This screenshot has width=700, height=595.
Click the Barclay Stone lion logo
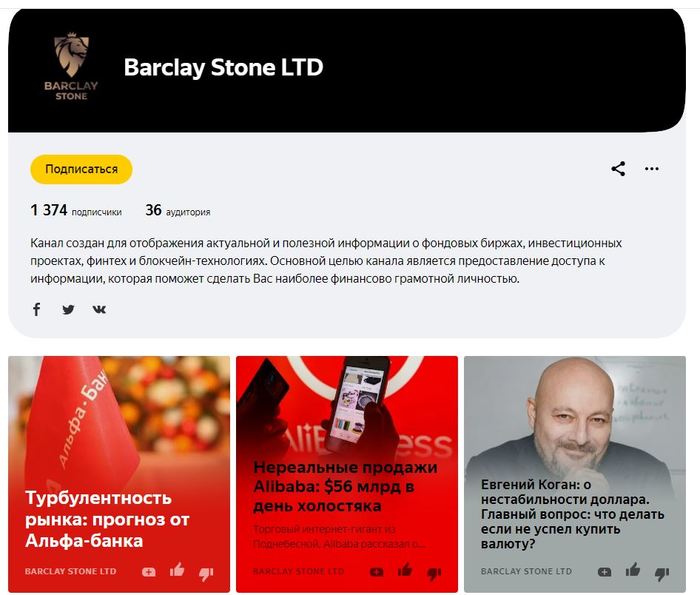pyautogui.click(x=71, y=67)
